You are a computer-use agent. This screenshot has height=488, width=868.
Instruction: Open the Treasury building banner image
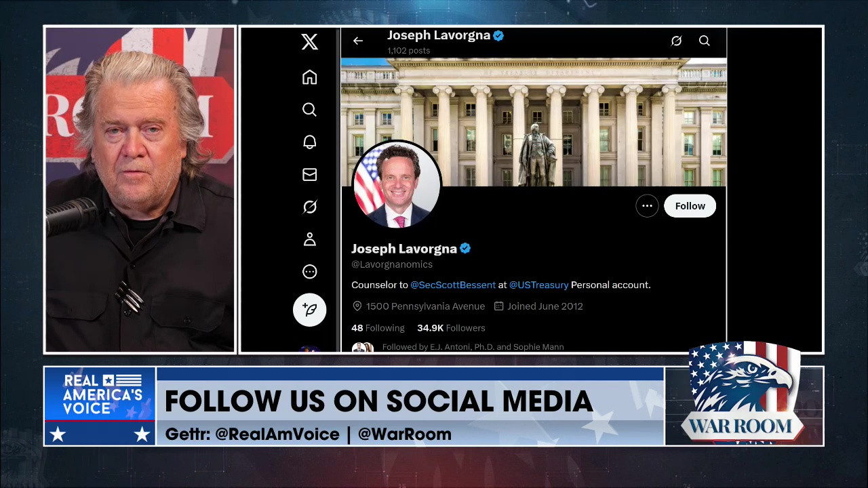(x=534, y=122)
